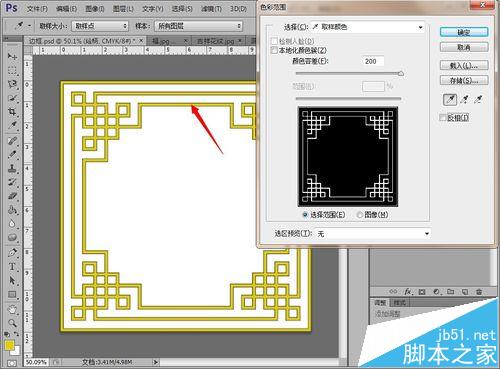
Task: Select the Blur tool
Action: (x=12, y=224)
